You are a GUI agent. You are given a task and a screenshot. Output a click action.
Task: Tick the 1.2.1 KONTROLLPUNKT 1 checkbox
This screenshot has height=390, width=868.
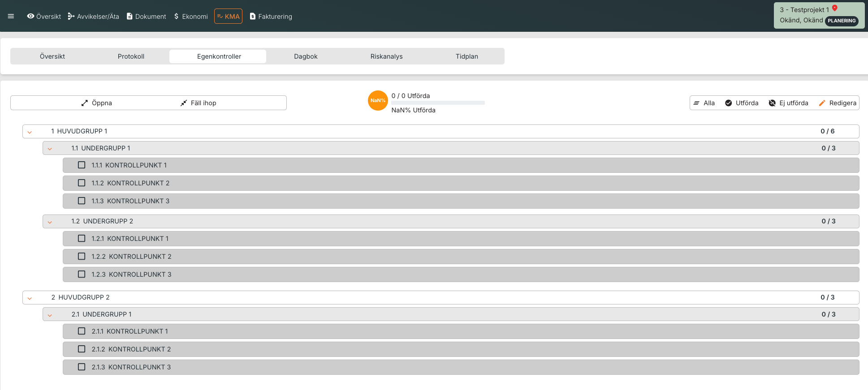pyautogui.click(x=82, y=238)
